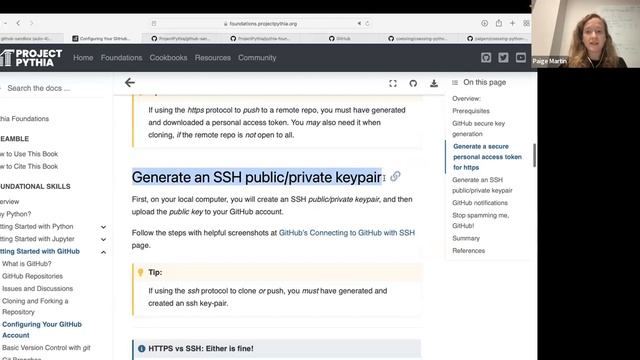Image resolution: width=640 pixels, height=360 pixels.
Task: Click the browser address bar
Action: tap(261, 24)
